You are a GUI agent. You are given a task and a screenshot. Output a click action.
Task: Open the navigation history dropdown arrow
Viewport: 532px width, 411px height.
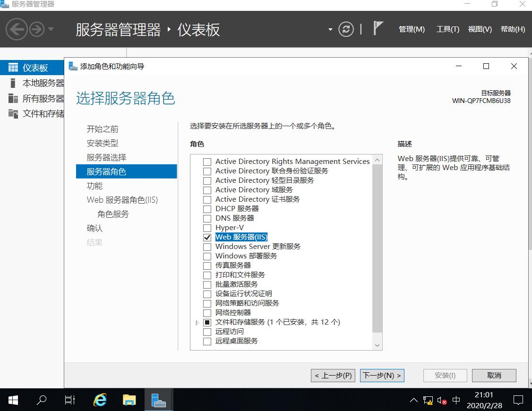50,29
